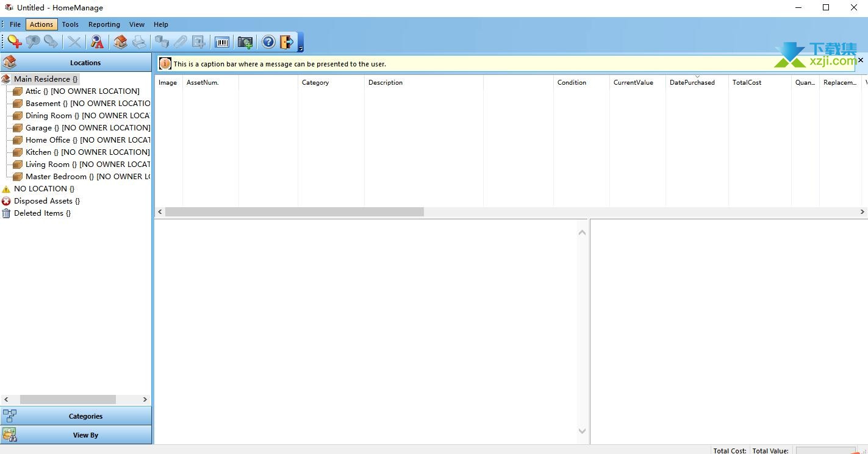Click the Attic box icon

coord(18,91)
